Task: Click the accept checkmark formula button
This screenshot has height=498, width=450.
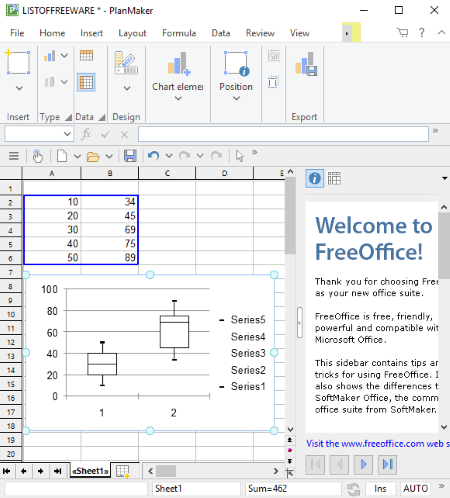Action: pyautogui.click(x=105, y=134)
